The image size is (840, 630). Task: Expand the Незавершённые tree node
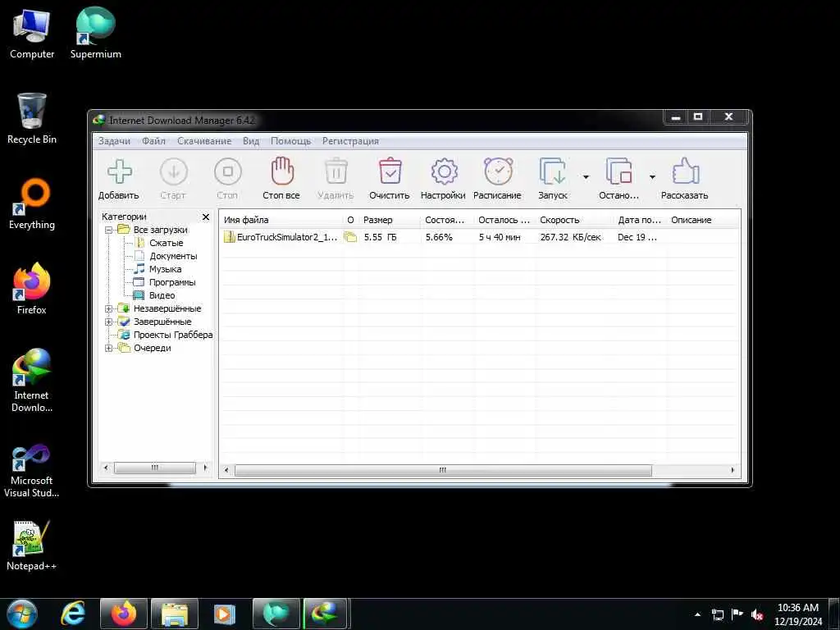pyautogui.click(x=109, y=308)
